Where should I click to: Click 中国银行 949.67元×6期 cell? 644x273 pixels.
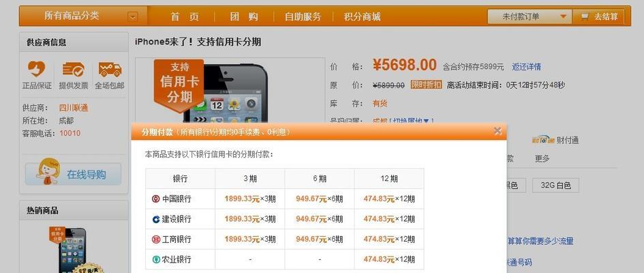(320, 199)
